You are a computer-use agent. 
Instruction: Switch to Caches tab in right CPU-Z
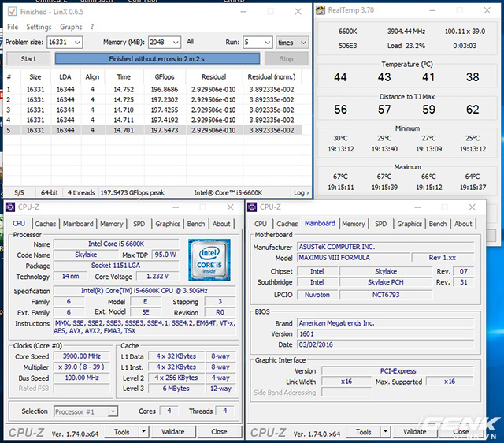(x=287, y=224)
